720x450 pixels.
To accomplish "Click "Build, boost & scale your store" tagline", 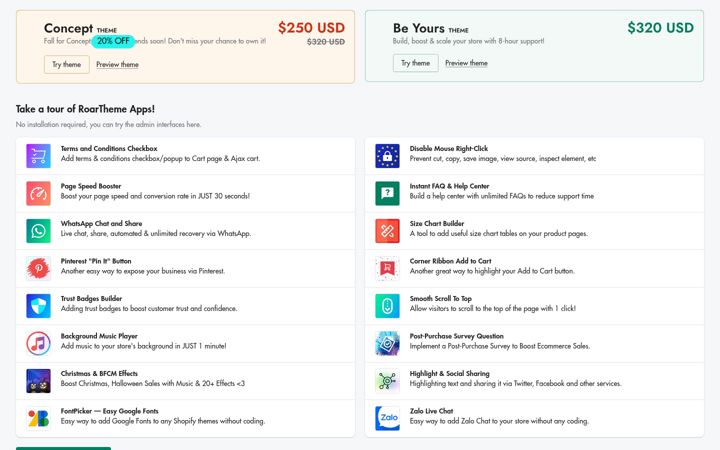I will tap(468, 41).
